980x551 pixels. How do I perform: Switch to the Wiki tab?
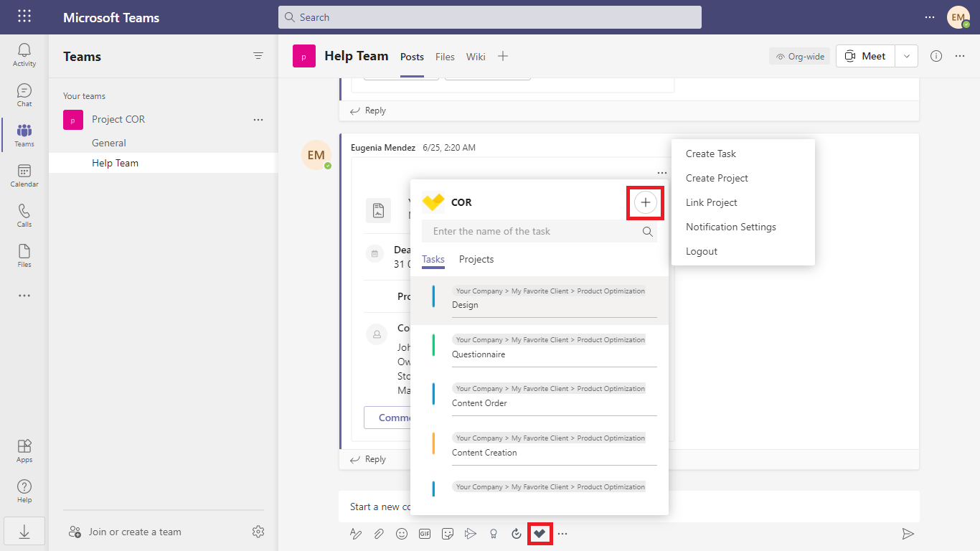[476, 57]
